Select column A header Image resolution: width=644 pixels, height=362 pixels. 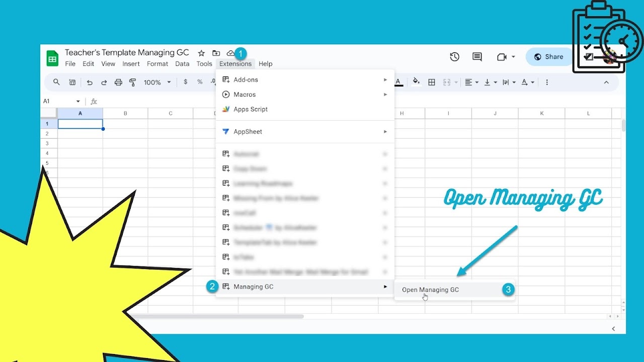point(80,114)
